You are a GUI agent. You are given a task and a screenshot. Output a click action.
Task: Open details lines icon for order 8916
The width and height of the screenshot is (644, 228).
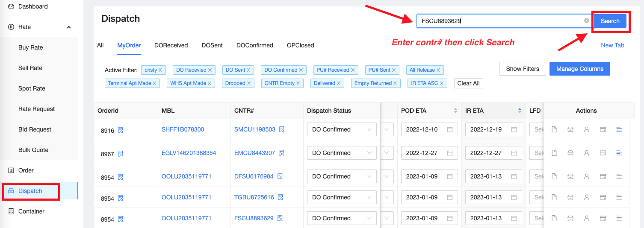pos(619,129)
